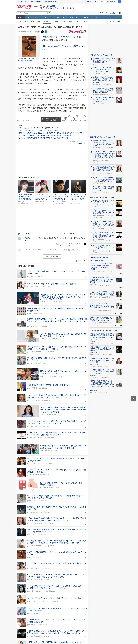Screen dimensions: 138x644
Task: Select the トップ navigation tab
Action: (x=20, y=17)
